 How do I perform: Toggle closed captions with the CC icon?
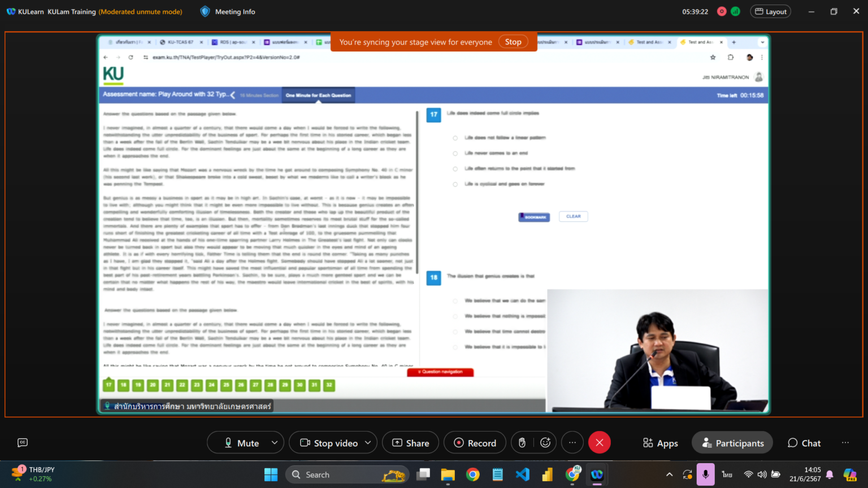(x=23, y=442)
